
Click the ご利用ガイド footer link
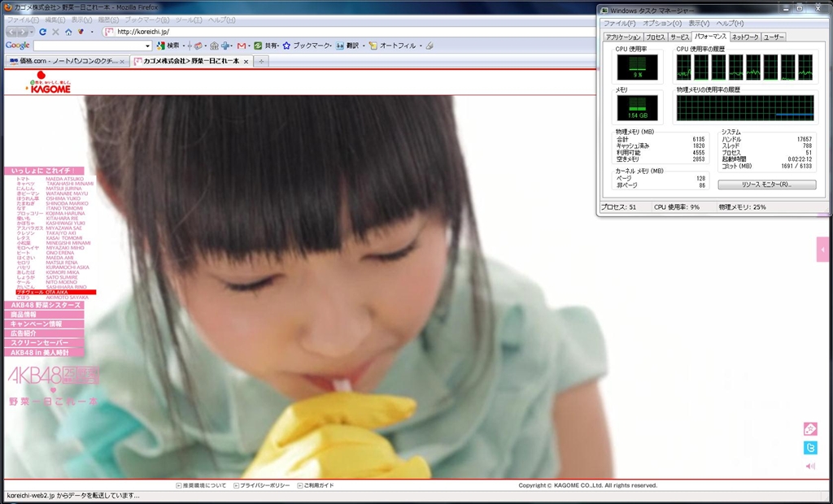point(316,485)
